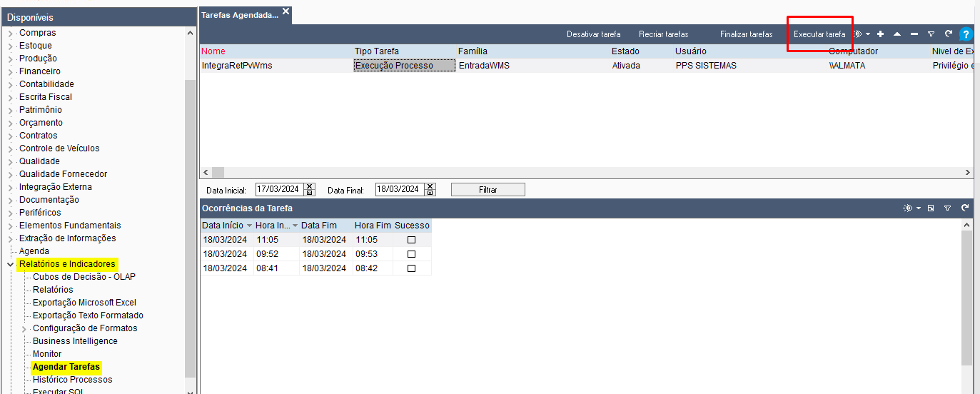Open the blue help question mark

tap(966, 34)
